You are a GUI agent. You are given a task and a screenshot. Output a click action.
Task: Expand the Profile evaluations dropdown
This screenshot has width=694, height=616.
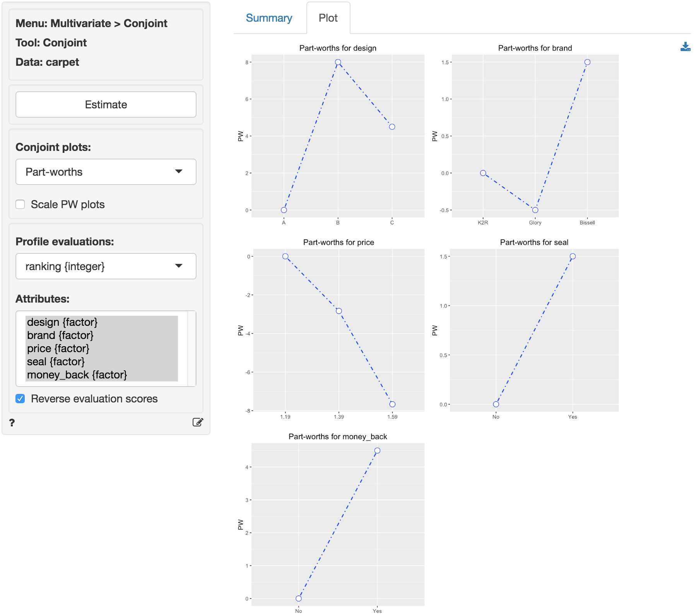106,266
